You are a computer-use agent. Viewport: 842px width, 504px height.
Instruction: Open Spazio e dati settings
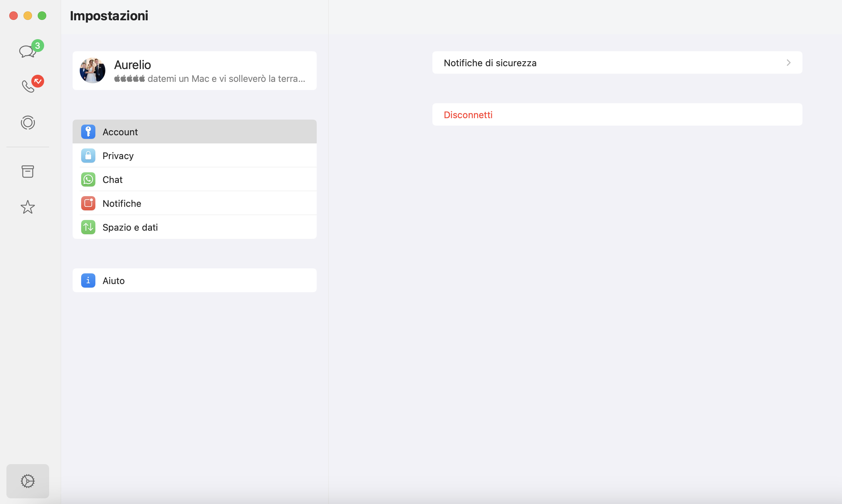[194, 227]
